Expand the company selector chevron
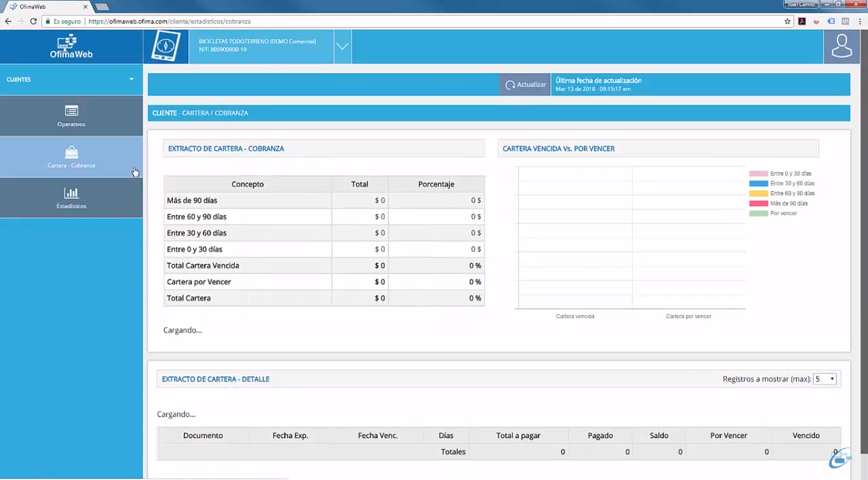This screenshot has height=480, width=868. click(x=342, y=46)
